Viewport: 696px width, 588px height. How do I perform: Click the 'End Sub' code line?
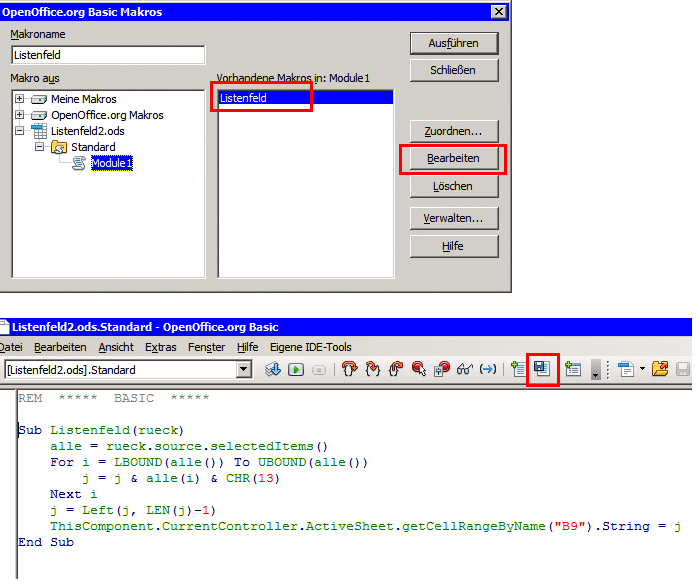[x=46, y=542]
